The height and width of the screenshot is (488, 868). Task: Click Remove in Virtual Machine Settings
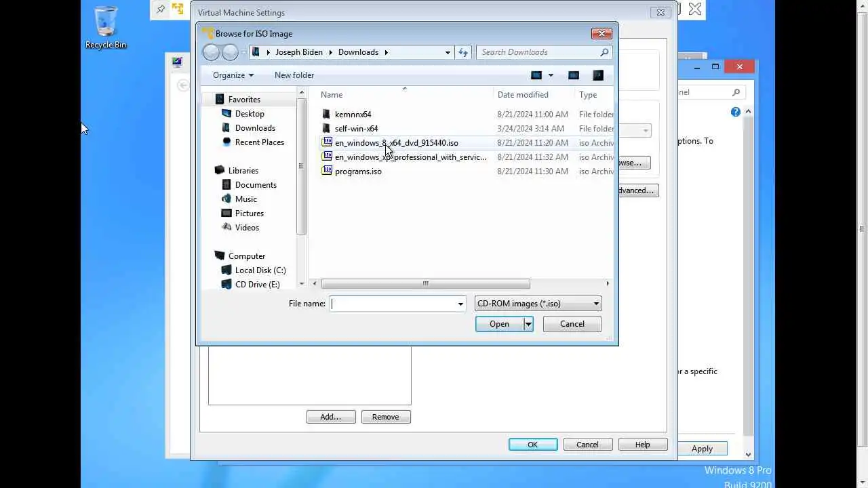(x=386, y=417)
